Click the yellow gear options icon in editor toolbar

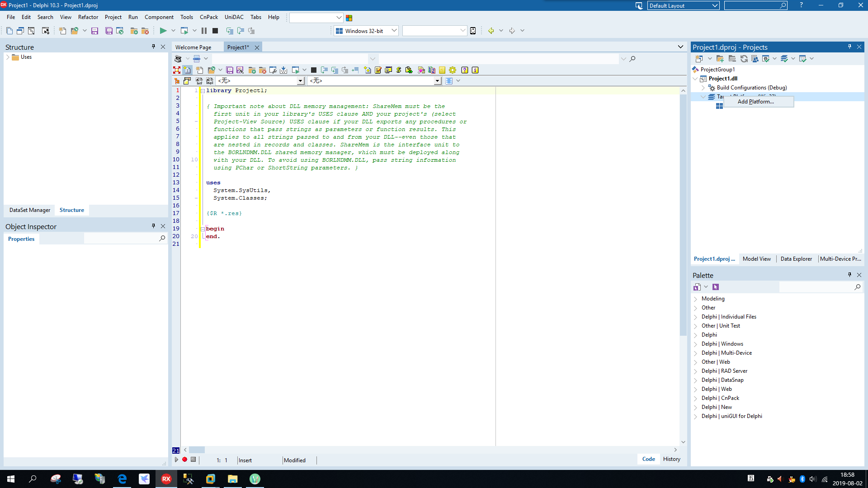(x=453, y=70)
